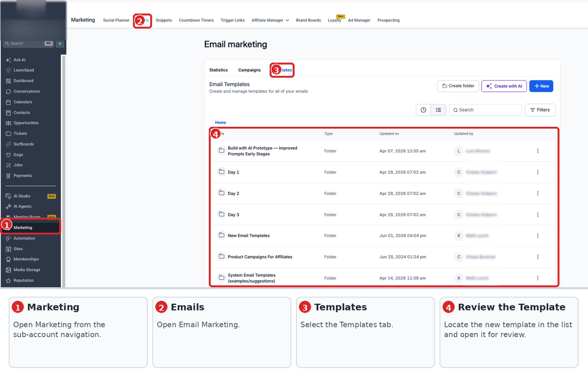Screen dimensions: 588x377
Task: Open the Loyalty tab
Action: pos(335,20)
